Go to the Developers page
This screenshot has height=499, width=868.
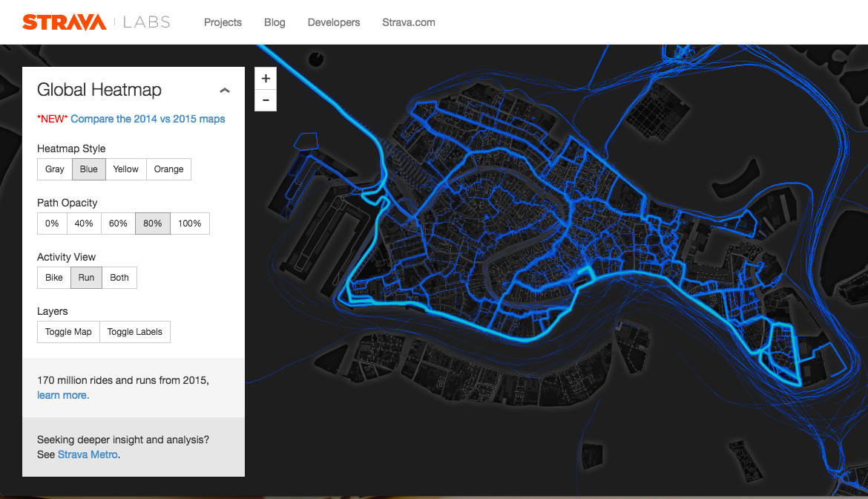(334, 22)
